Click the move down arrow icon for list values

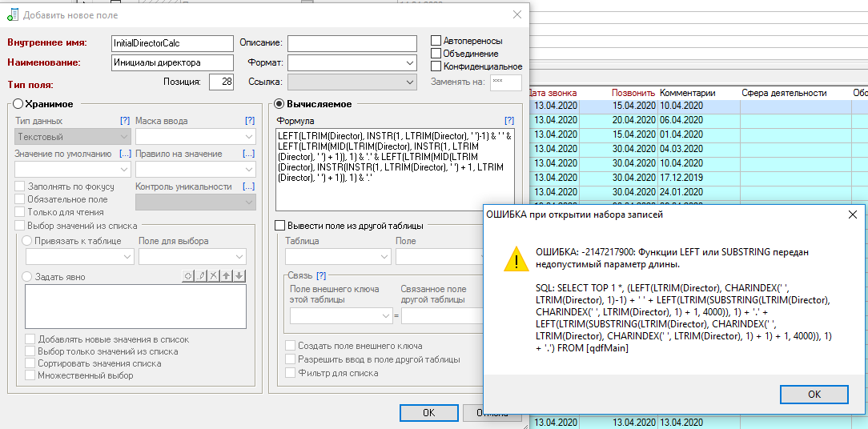pos(239,276)
